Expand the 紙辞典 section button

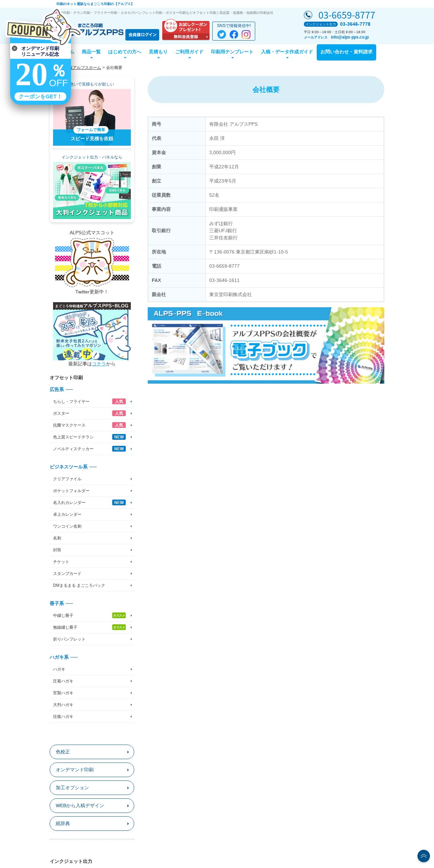[x=92, y=823]
